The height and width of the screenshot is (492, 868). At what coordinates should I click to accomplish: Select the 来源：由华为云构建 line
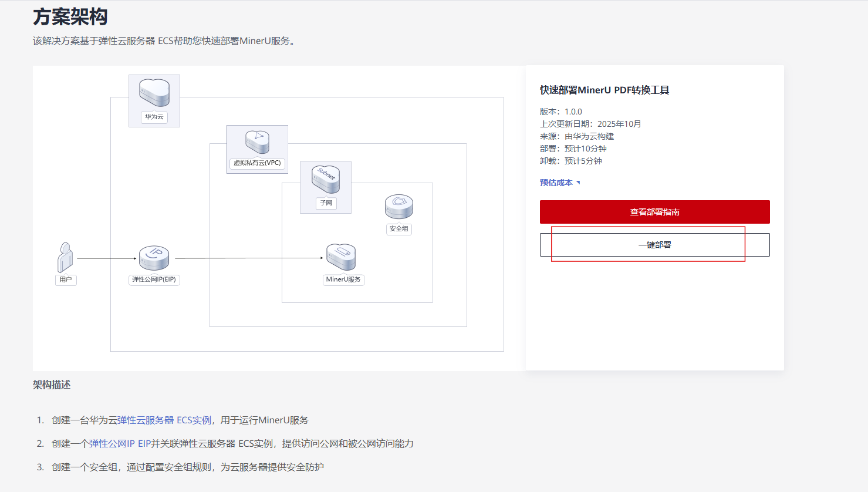click(577, 136)
